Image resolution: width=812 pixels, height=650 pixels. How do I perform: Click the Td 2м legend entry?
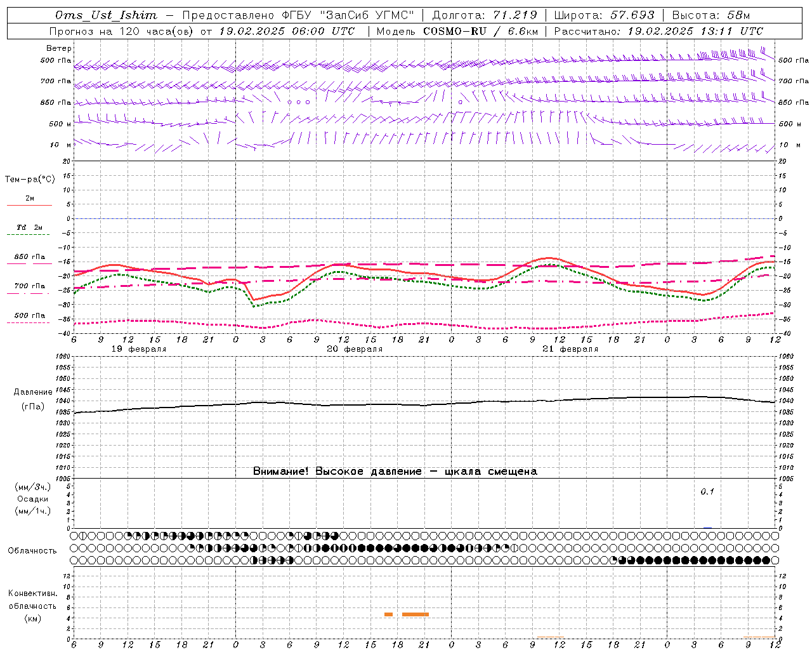coord(29,227)
